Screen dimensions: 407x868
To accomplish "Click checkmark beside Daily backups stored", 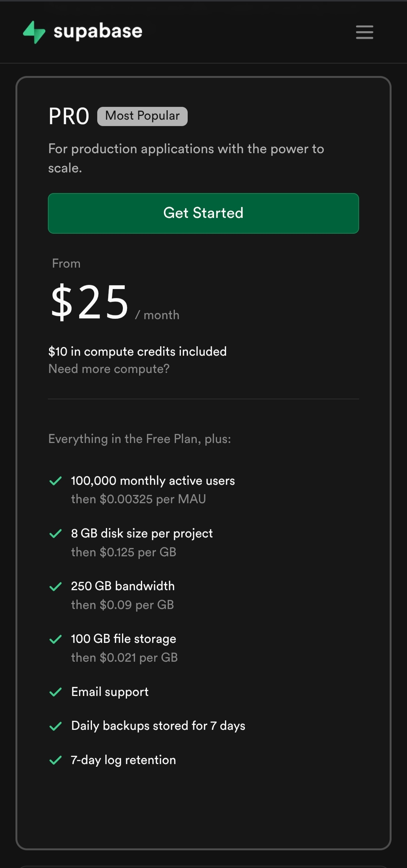I will point(55,726).
